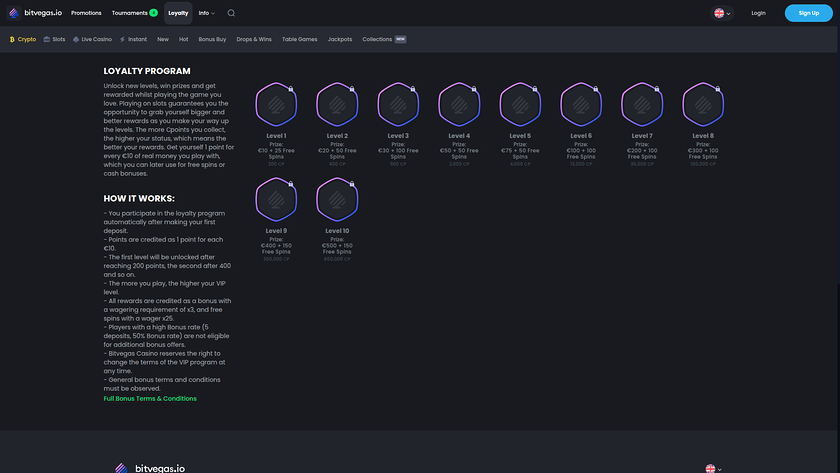Click the Level 10 hexagon badge
Image resolution: width=840 pixels, height=473 pixels.
tap(337, 199)
